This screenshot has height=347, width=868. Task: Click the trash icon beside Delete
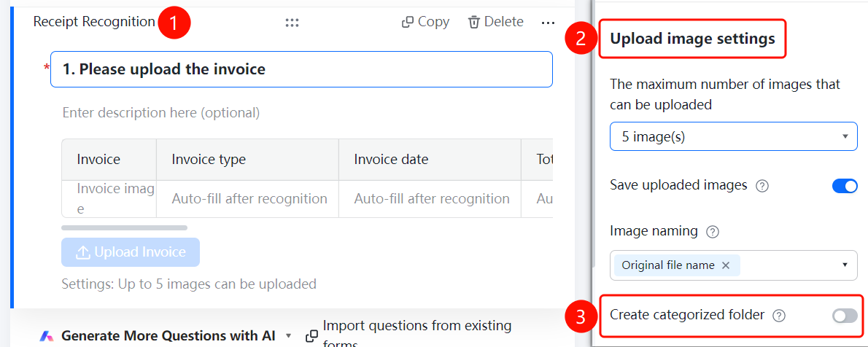pos(474,23)
